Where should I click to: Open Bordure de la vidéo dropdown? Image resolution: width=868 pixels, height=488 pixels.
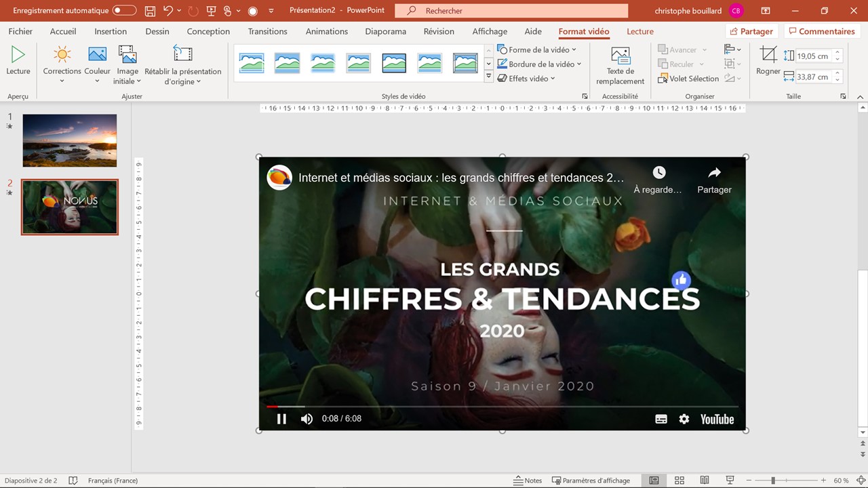click(540, 64)
